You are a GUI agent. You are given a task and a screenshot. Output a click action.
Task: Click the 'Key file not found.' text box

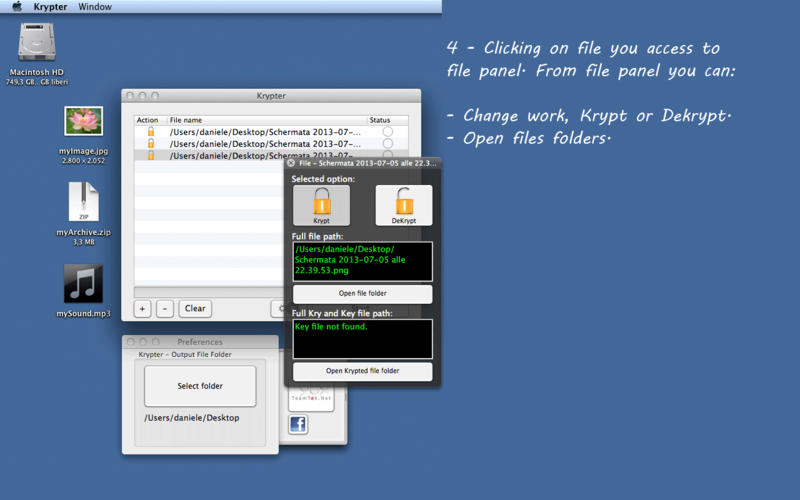click(363, 339)
